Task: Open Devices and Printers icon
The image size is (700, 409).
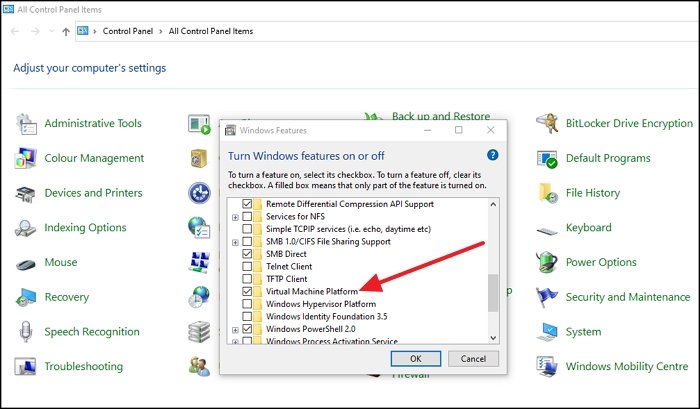Action: coord(25,193)
